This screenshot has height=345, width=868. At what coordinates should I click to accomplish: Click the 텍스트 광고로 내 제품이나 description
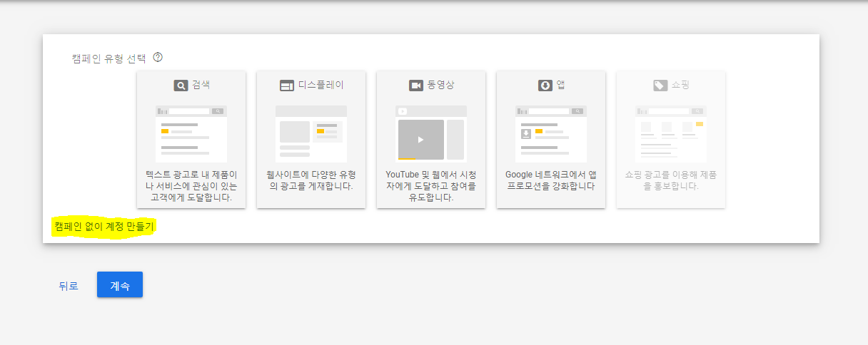click(x=191, y=185)
